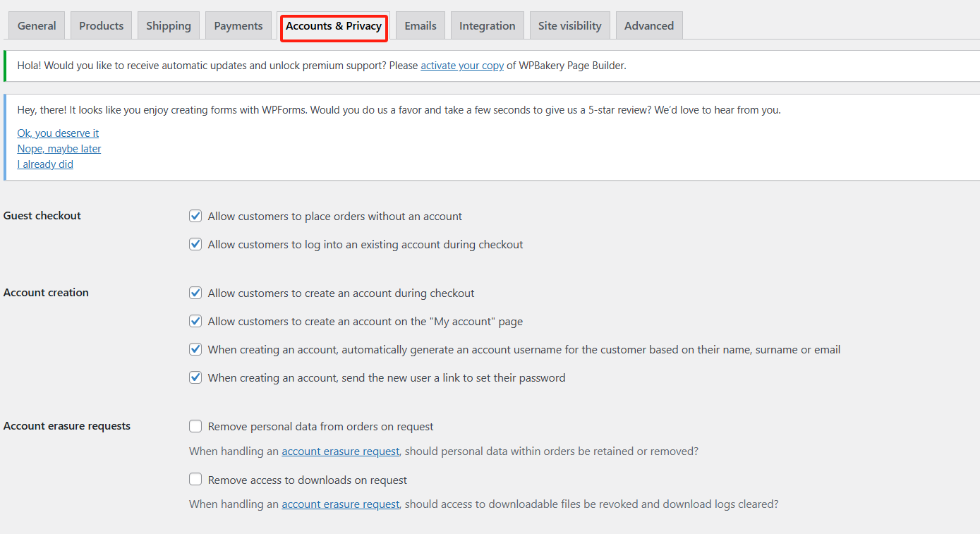This screenshot has width=980, height=534.
Task: Enable removing download access on request
Action: click(x=195, y=479)
